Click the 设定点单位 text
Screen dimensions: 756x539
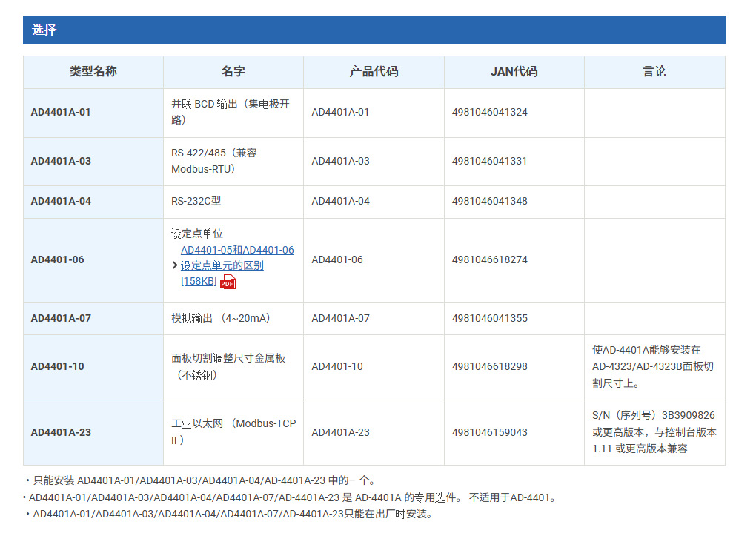click(x=197, y=234)
